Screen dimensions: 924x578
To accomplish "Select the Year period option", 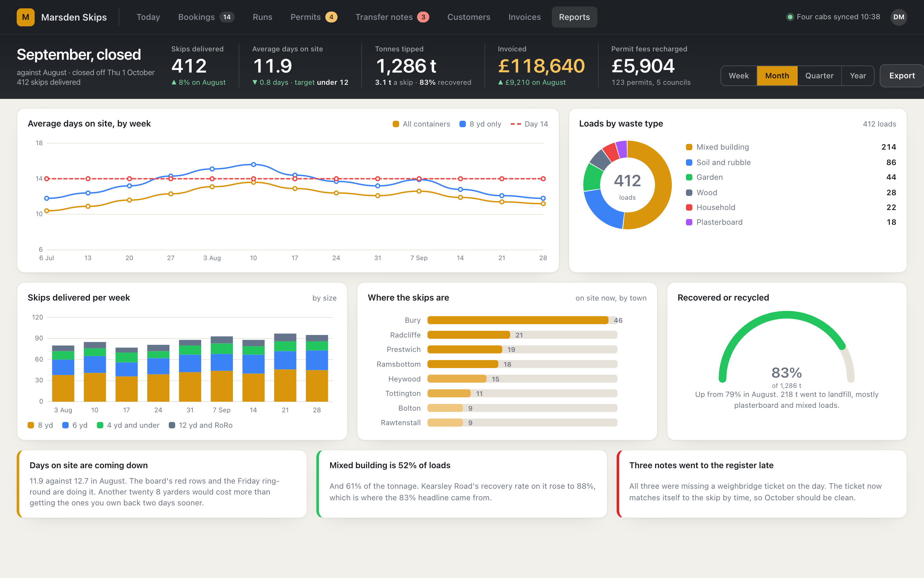I will click(x=858, y=76).
